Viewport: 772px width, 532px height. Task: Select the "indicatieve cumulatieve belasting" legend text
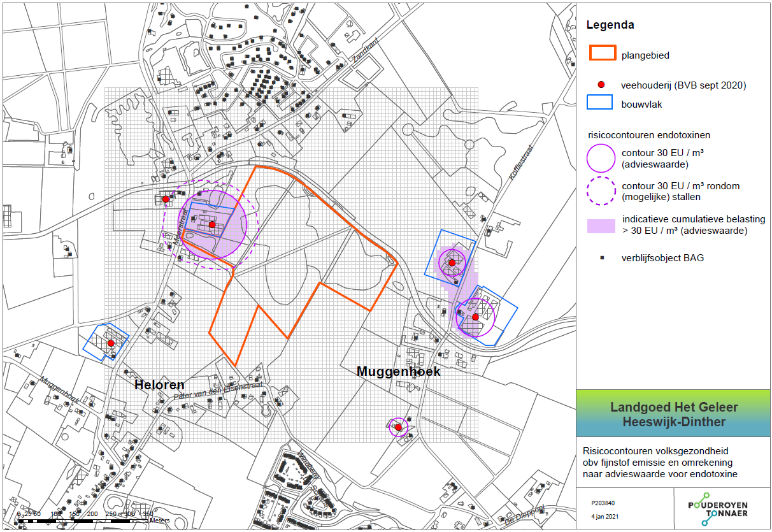694,219
